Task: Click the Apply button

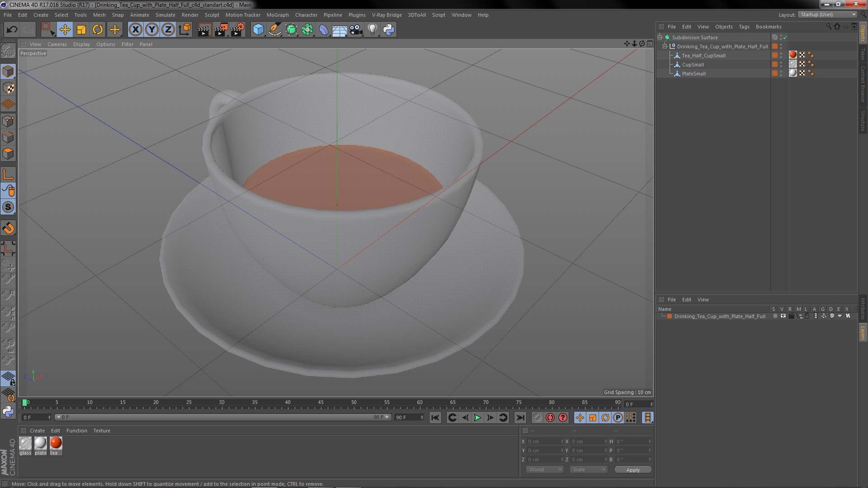Action: [x=632, y=470]
